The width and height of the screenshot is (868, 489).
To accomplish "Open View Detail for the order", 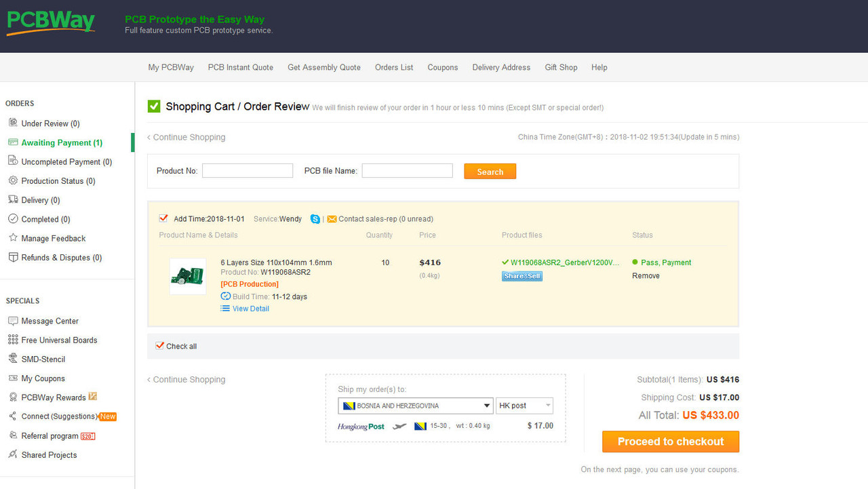I will pyautogui.click(x=251, y=309).
